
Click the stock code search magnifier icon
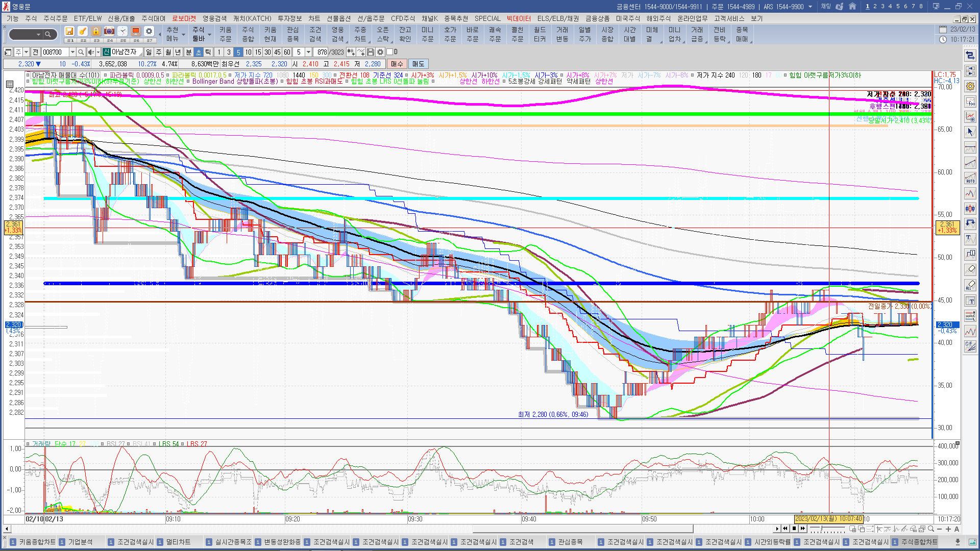(x=81, y=52)
